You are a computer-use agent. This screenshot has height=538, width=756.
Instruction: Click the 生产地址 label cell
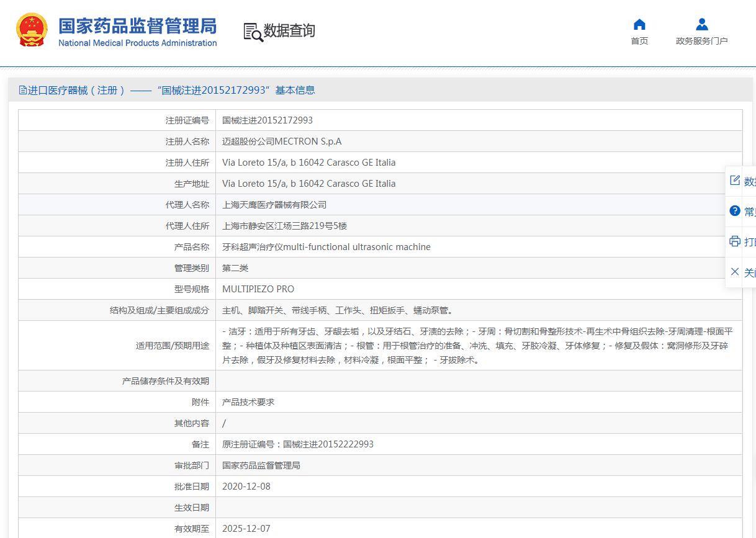117,184
